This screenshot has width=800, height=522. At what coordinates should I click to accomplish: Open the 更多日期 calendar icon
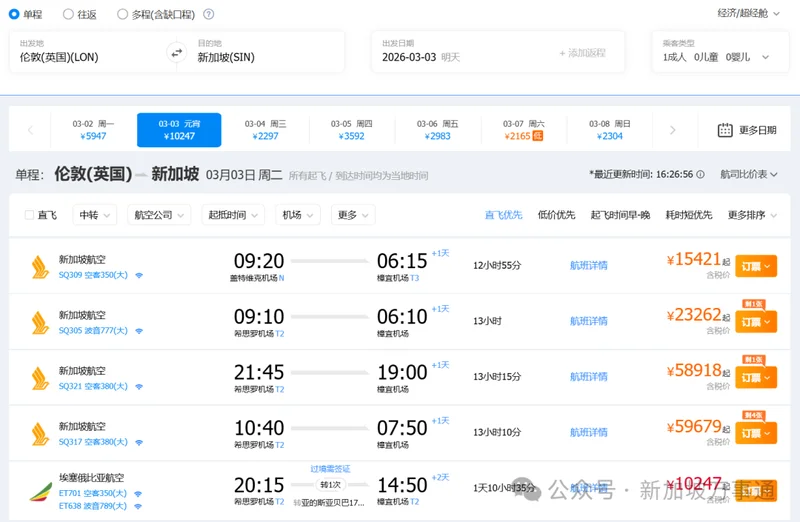pos(726,130)
